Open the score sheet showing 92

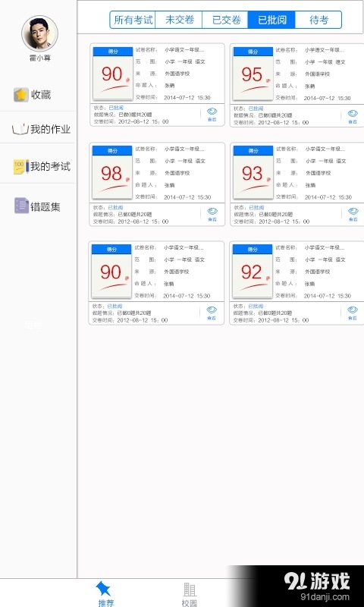(253, 272)
